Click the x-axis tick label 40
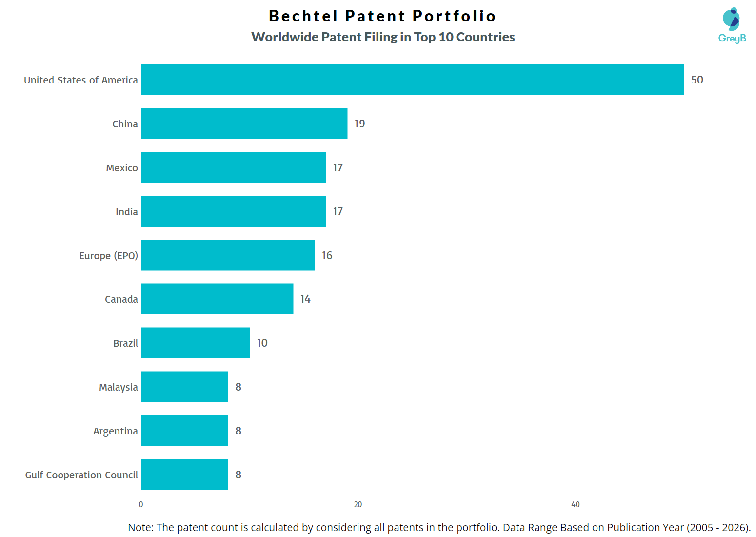The width and height of the screenshot is (756, 537). tap(576, 505)
